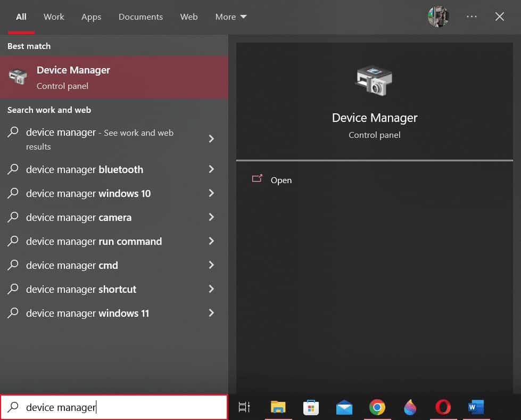Click search icon beside 'See work and web results'
This screenshot has width=521, height=420.
pos(13,132)
